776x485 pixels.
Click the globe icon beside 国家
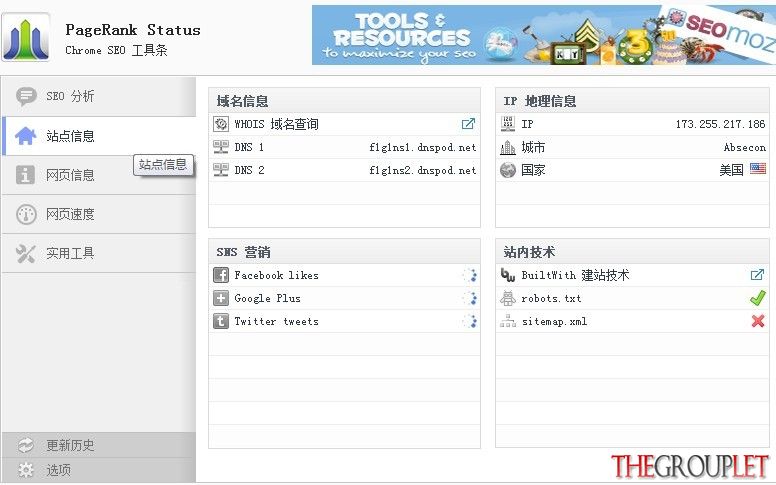click(x=508, y=170)
